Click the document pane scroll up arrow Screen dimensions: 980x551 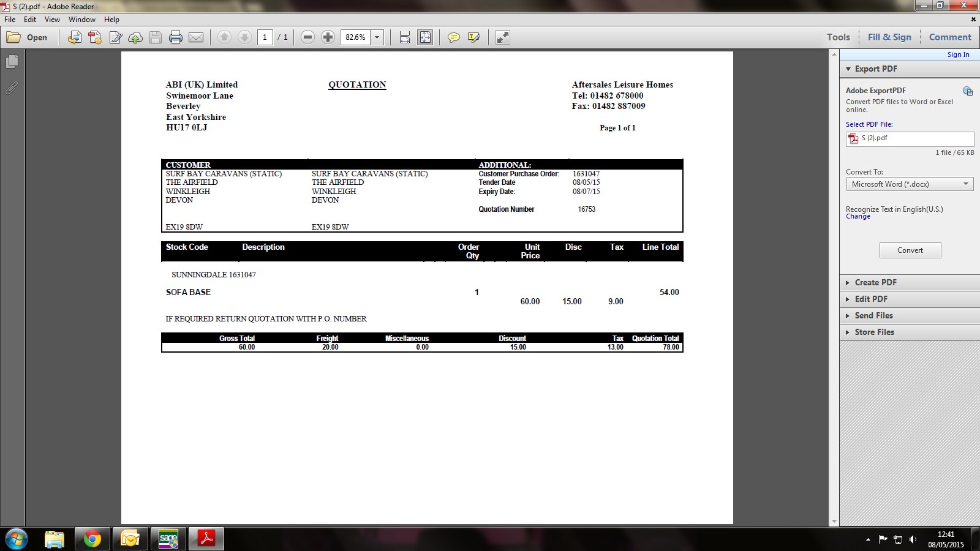834,54
